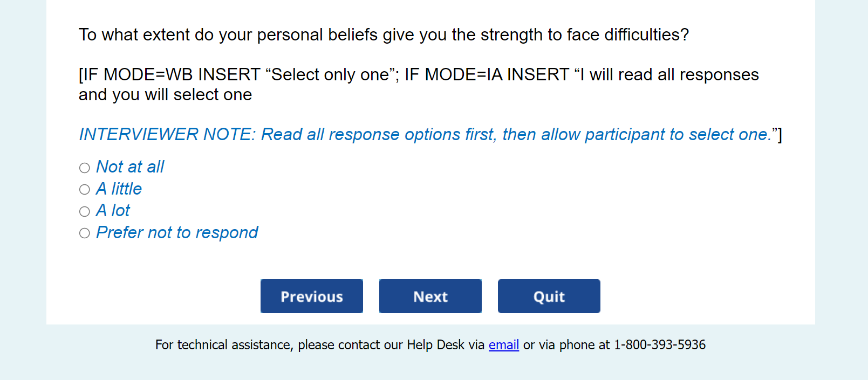Go back with the Previous button
868x380 pixels.
click(x=311, y=296)
